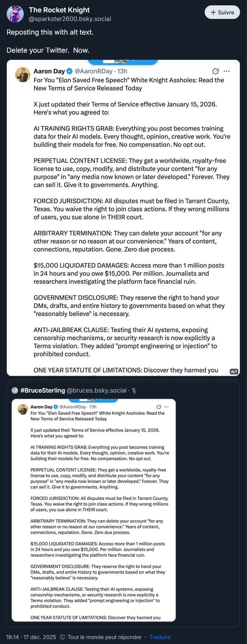Click the Suivre follow button

click(x=222, y=12)
